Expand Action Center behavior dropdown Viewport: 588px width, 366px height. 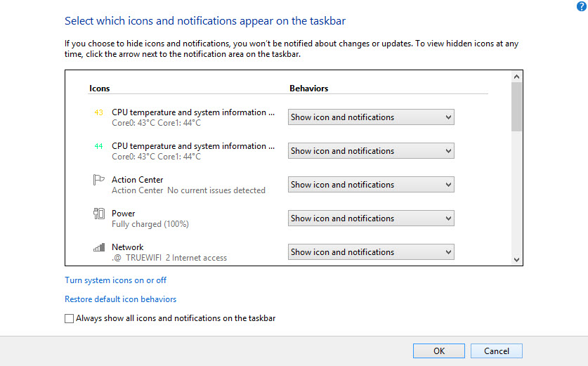371,185
